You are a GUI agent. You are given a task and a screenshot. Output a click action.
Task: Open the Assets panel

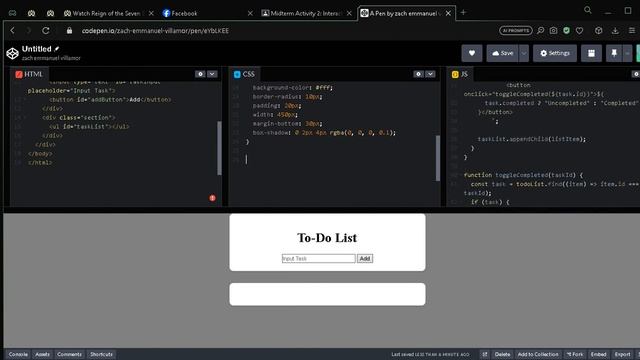pyautogui.click(x=42, y=354)
